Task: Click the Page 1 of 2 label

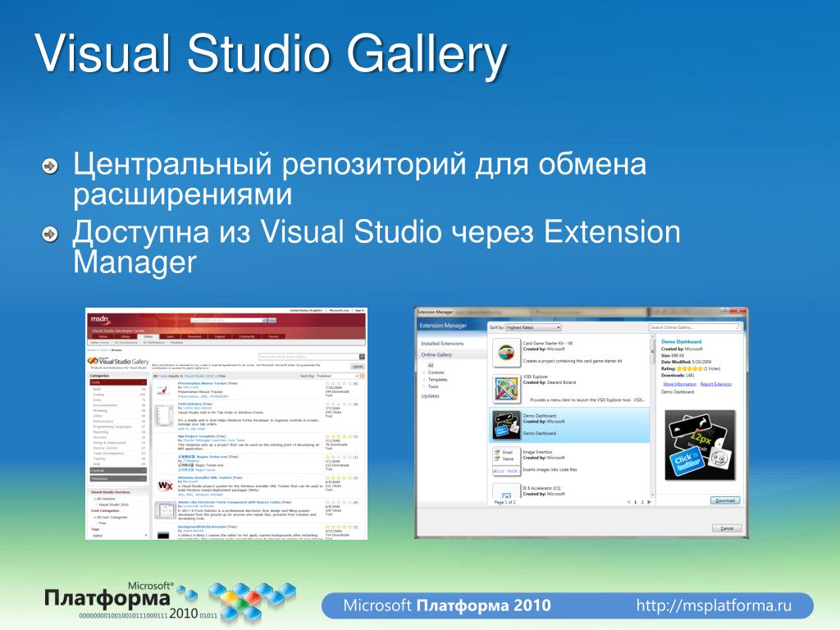Action: coord(504,502)
